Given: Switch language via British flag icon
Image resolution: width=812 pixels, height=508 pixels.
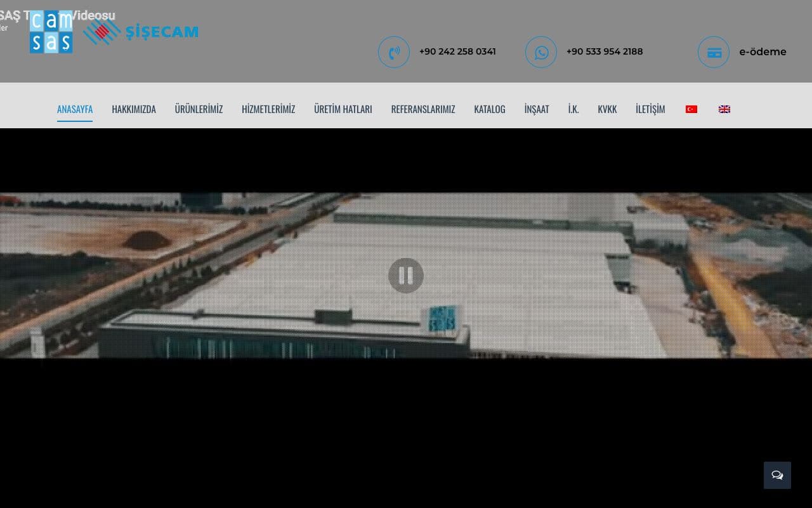Looking at the screenshot, I should click(x=724, y=109).
